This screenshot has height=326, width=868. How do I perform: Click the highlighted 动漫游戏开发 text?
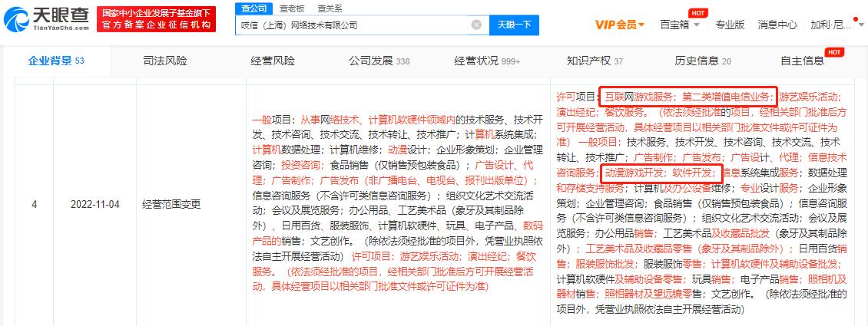click(632, 173)
